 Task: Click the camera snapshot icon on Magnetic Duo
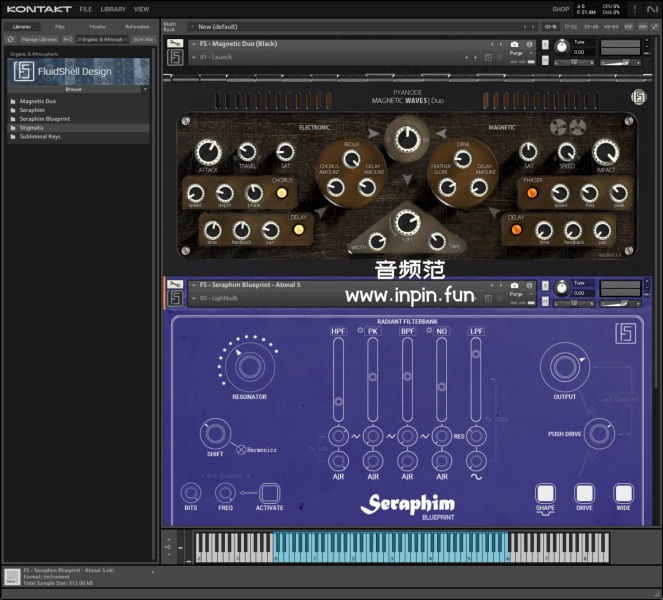(x=515, y=44)
